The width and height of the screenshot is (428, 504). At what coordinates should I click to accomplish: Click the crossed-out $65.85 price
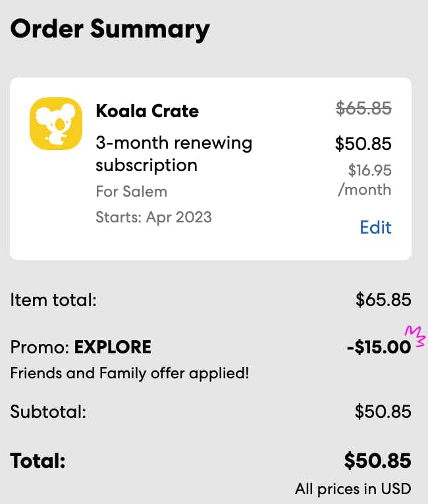point(363,108)
